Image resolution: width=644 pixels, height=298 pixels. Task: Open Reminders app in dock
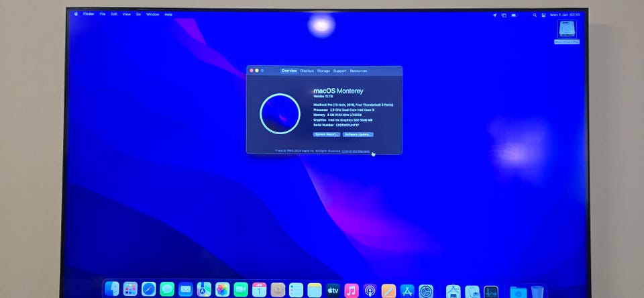[296, 290]
